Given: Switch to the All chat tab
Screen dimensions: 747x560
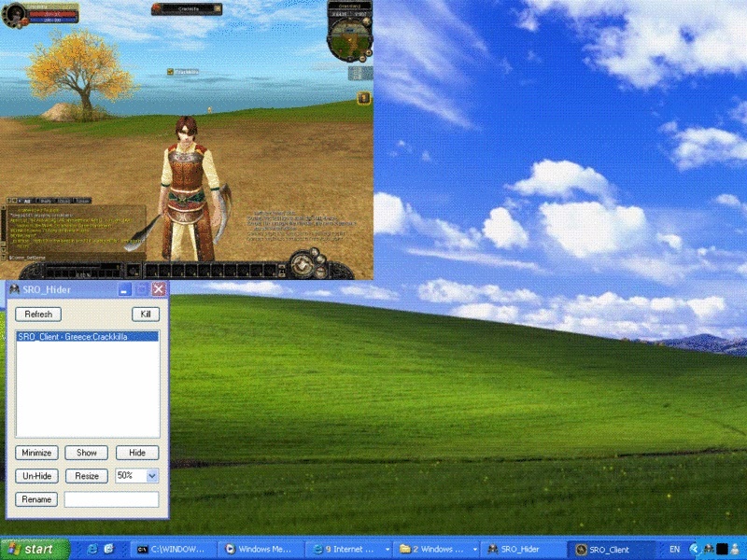Looking at the screenshot, I should pyautogui.click(x=27, y=201).
